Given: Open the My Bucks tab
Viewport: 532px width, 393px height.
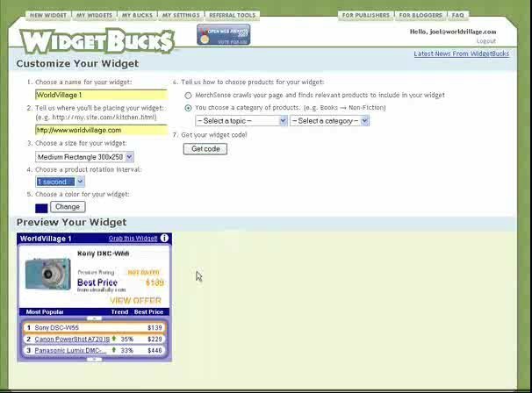Looking at the screenshot, I should pos(137,15).
